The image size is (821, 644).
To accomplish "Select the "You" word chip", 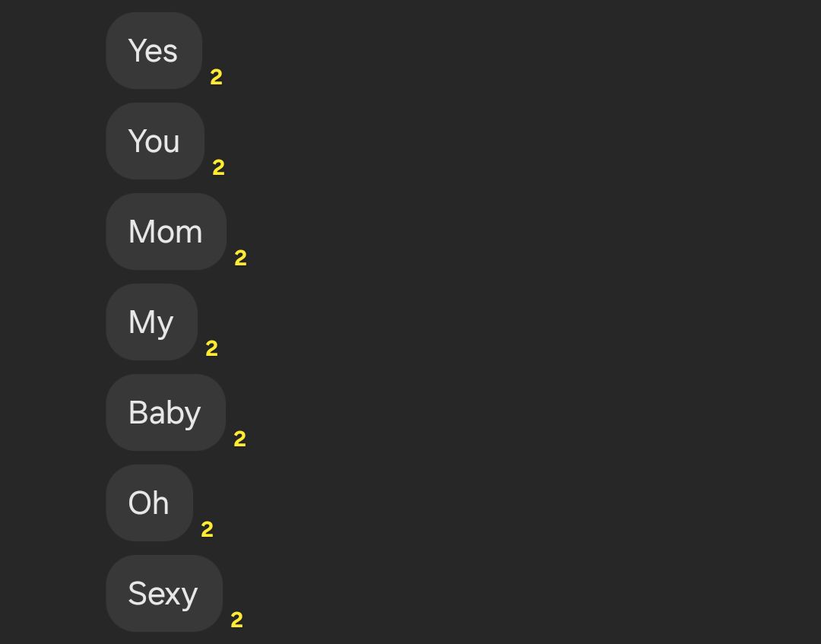I will (154, 141).
